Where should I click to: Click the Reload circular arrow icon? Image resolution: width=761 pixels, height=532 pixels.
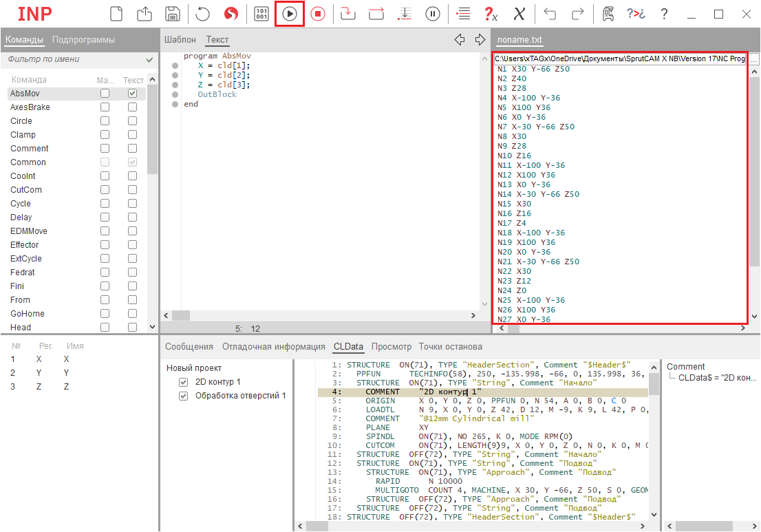pos(203,14)
